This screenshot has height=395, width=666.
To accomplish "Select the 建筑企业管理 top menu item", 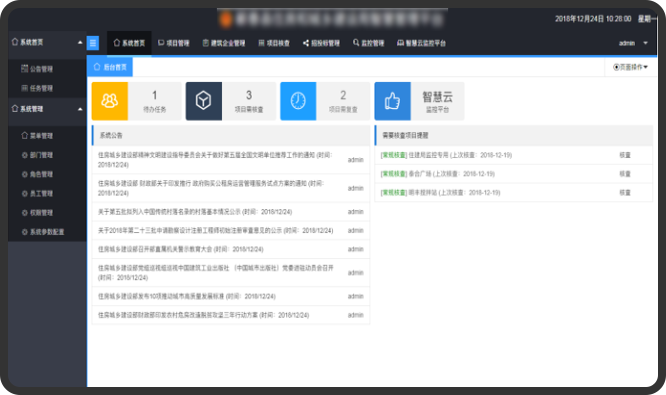I will [x=224, y=43].
